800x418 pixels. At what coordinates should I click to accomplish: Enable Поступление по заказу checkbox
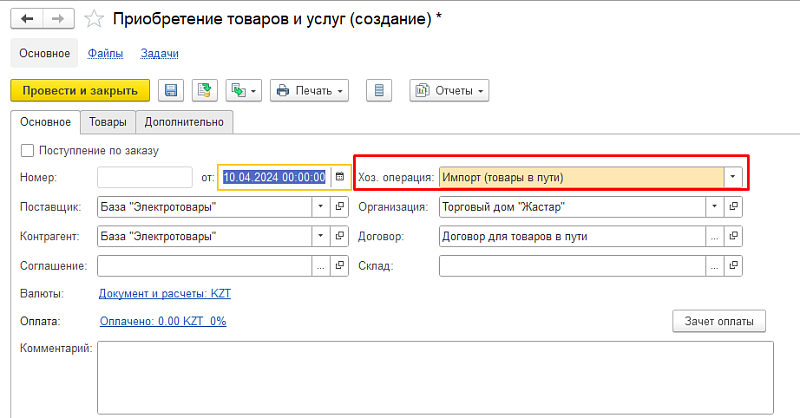[27, 150]
